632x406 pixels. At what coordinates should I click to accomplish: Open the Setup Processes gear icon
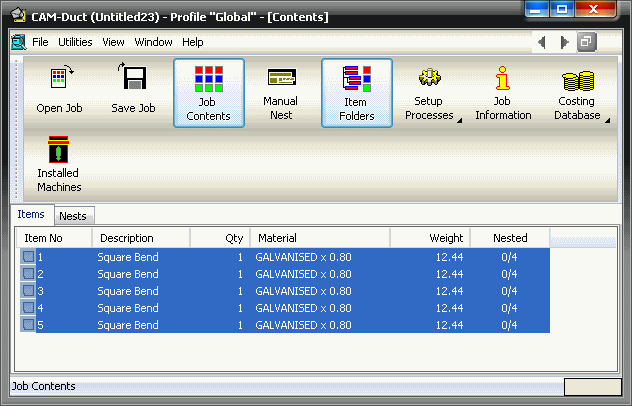click(x=429, y=77)
